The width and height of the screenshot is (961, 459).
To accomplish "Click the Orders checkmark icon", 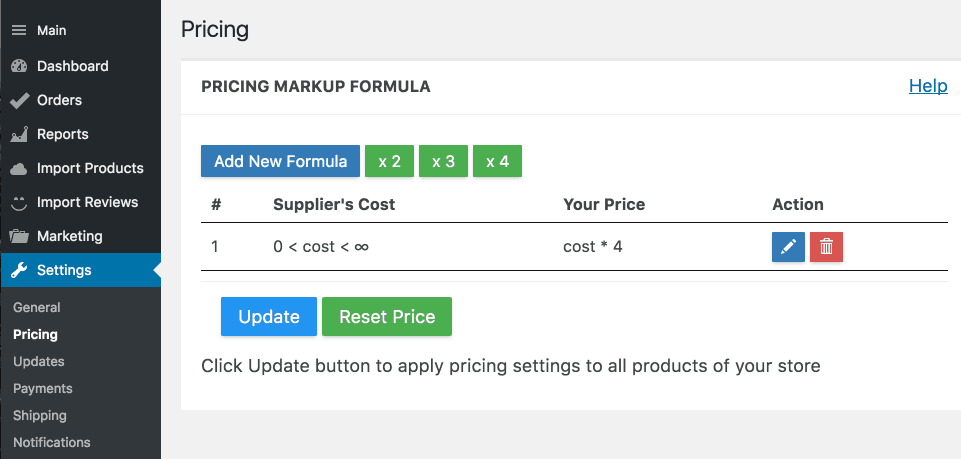I will (x=19, y=100).
